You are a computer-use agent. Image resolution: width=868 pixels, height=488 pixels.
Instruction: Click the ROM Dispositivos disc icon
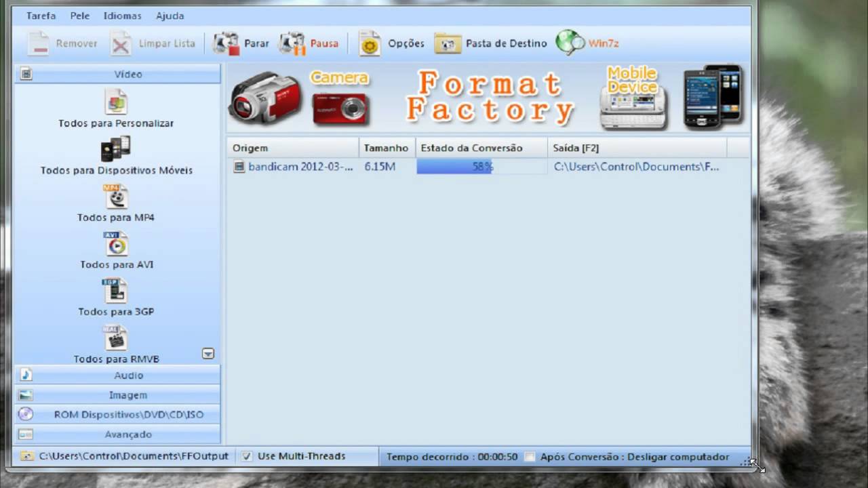click(26, 414)
